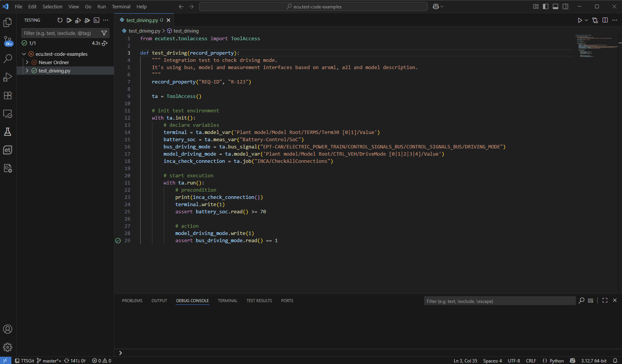The height and width of the screenshot is (364, 622).
Task: Open Run and Debug view
Action: tap(8, 77)
